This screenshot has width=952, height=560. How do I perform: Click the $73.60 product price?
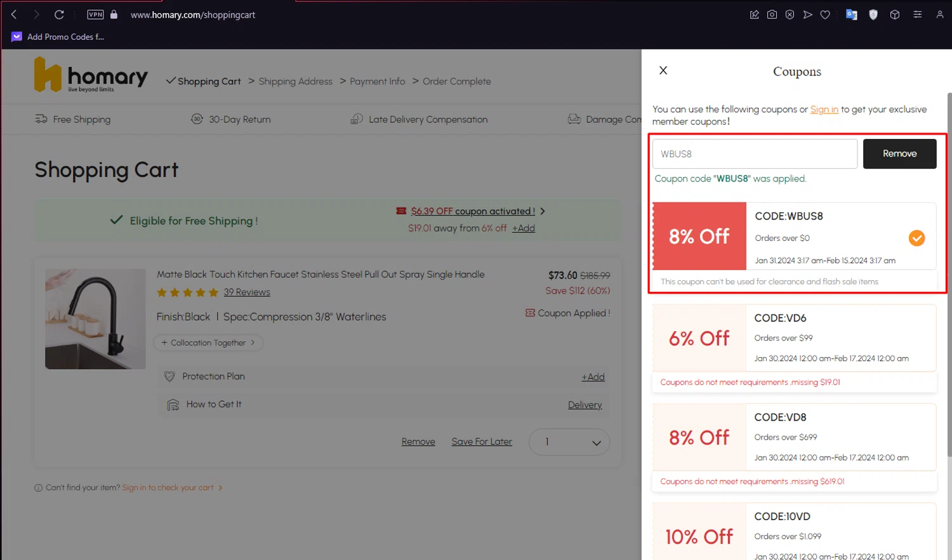(563, 275)
